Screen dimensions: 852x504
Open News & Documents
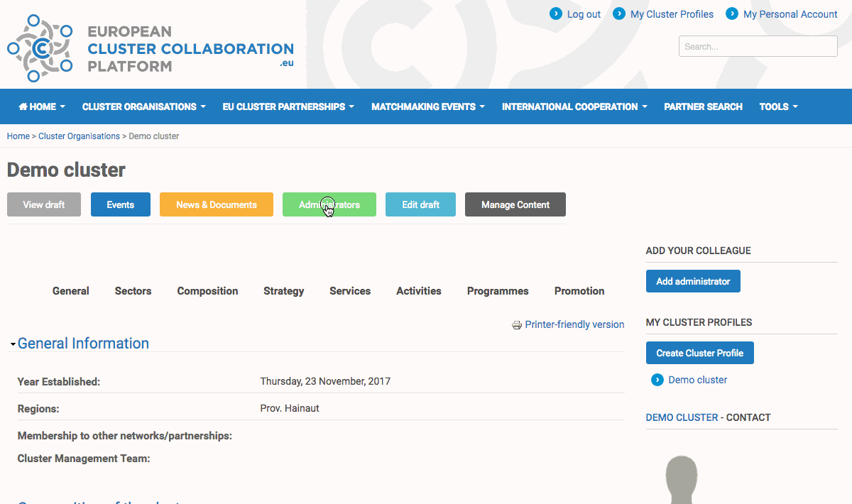tap(217, 204)
